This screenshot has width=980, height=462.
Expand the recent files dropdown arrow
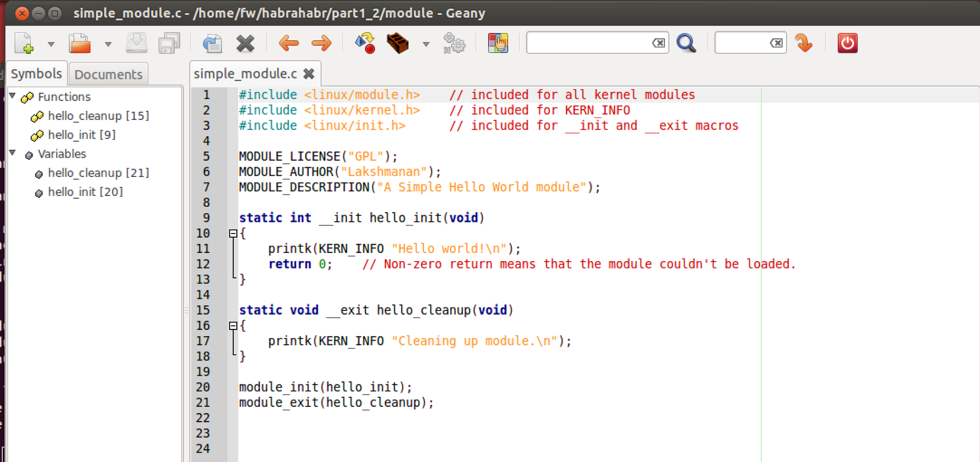click(108, 44)
